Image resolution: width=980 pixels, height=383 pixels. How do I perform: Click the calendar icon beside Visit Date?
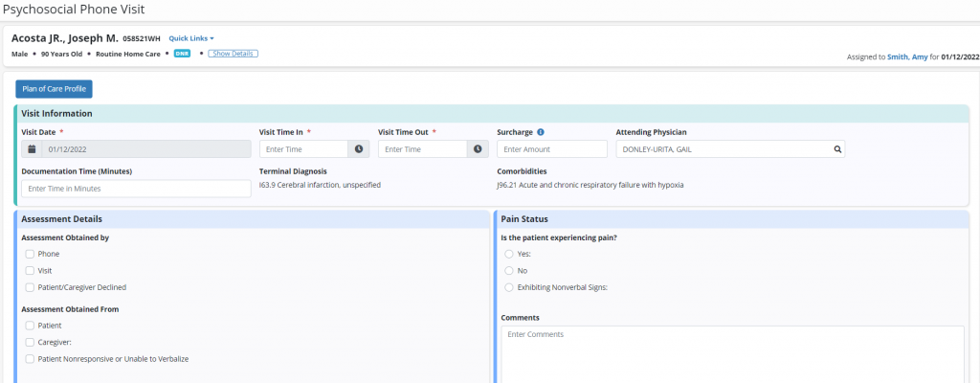(x=32, y=149)
